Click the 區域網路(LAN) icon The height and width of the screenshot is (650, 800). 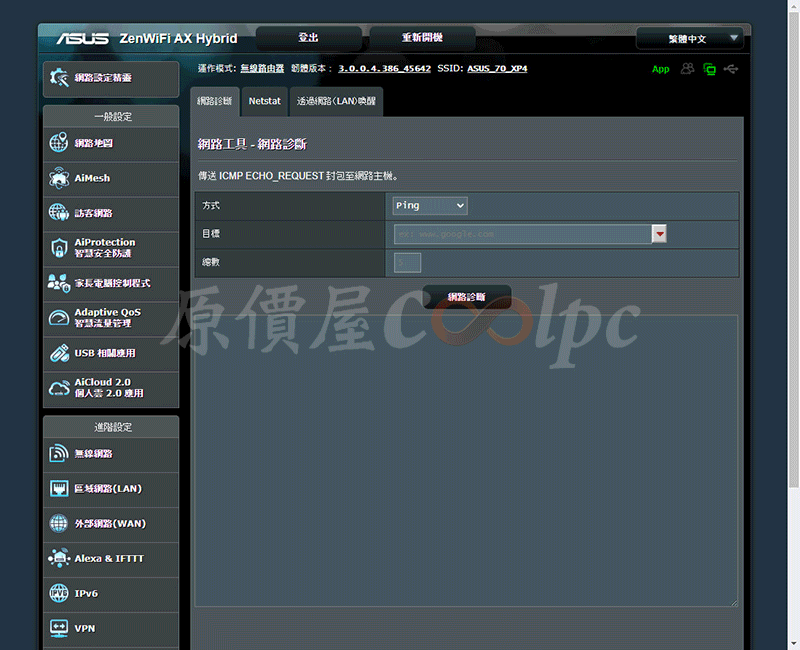pyautogui.click(x=59, y=488)
